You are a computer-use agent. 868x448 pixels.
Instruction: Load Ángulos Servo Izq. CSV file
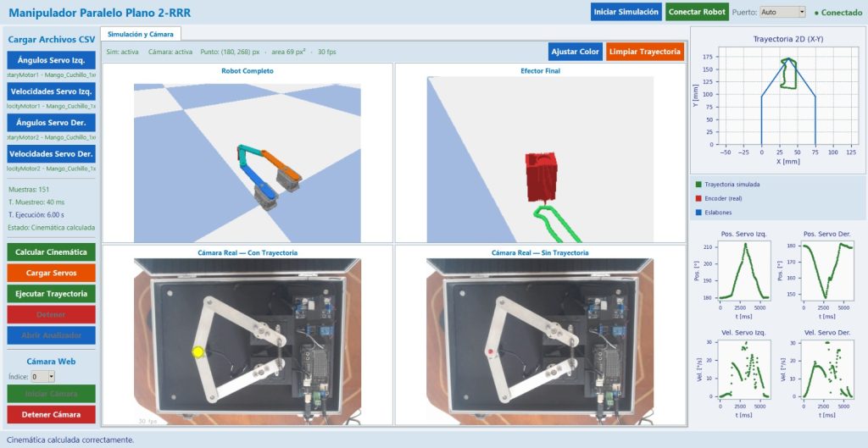[52, 60]
